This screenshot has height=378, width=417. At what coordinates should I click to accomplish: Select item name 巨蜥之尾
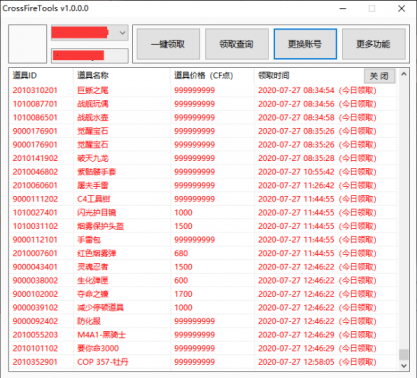pos(93,90)
